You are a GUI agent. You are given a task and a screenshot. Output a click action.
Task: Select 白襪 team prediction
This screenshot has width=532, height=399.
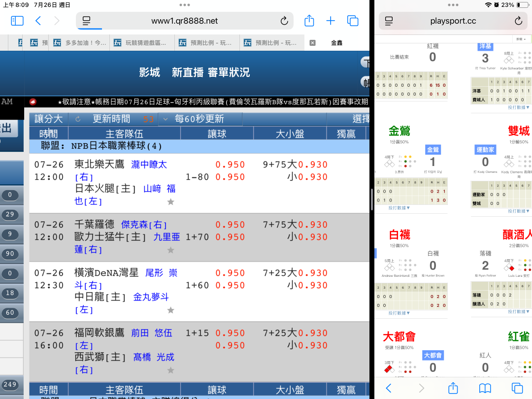(399, 234)
